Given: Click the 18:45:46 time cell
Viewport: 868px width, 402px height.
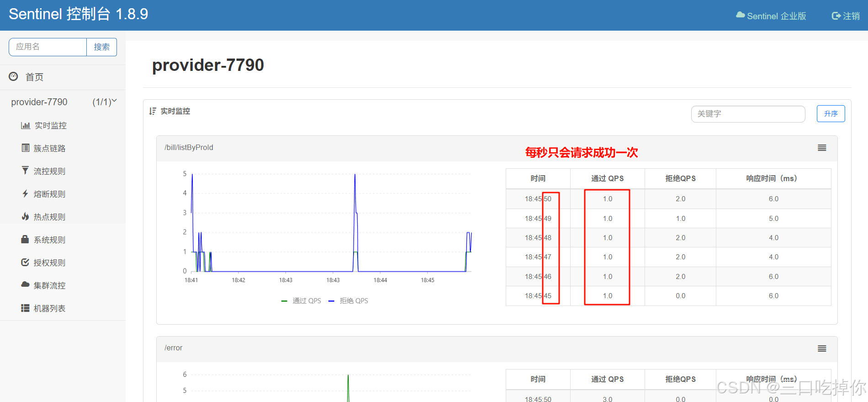Looking at the screenshot, I should [538, 277].
